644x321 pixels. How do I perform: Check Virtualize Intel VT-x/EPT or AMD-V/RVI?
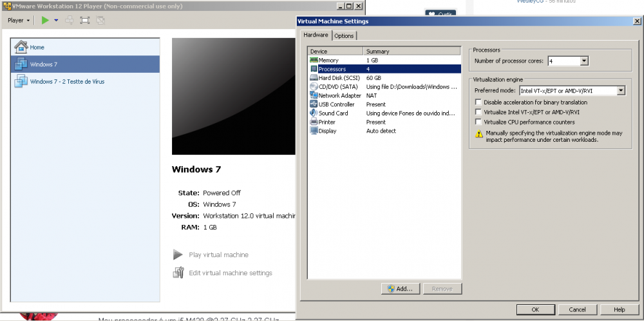[478, 112]
